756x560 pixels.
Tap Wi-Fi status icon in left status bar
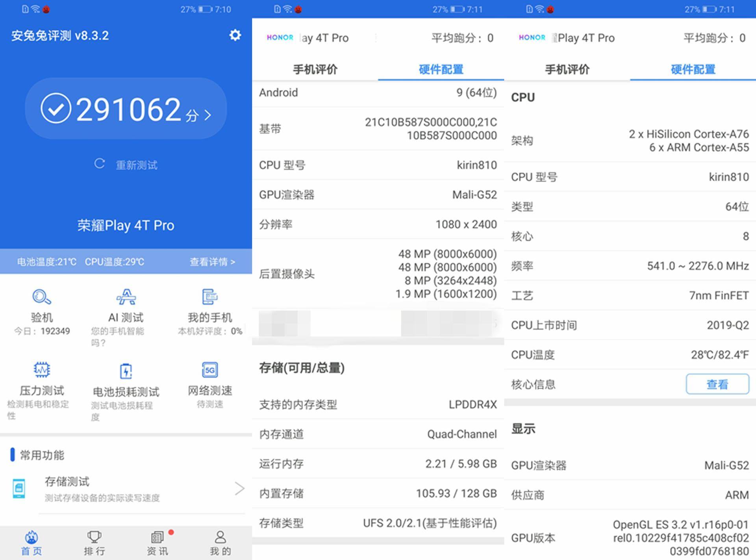35,9
